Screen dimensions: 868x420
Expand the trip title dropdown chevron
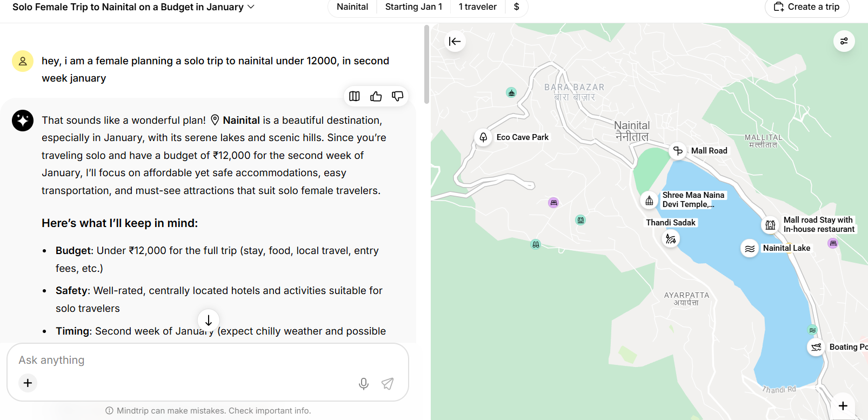(x=251, y=7)
